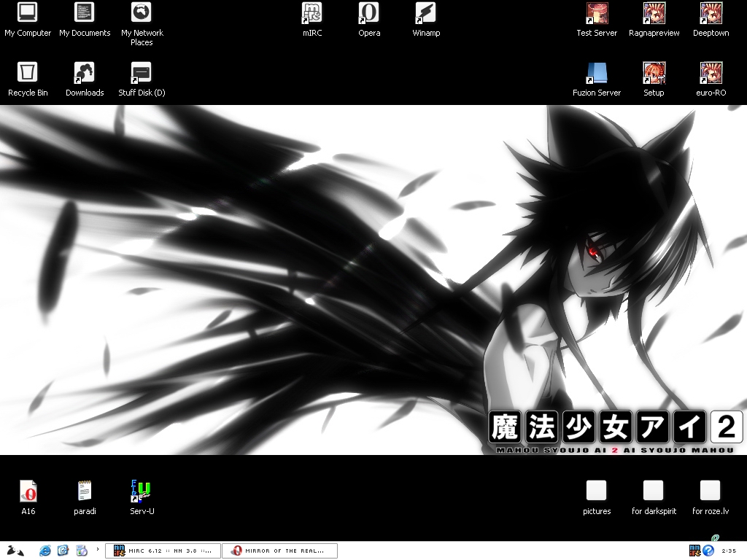Screen dimensions: 747x560
Task: Select the My Computer desktop icon
Action: (x=28, y=12)
